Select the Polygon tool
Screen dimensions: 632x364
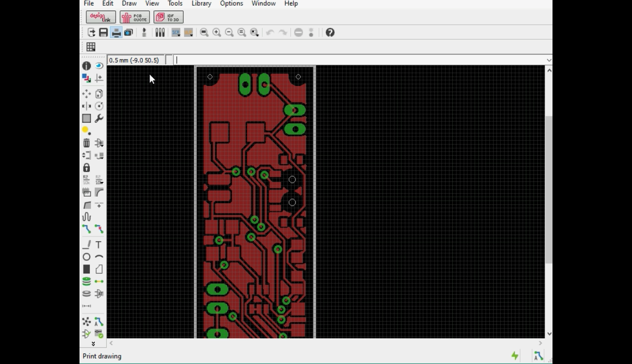click(x=99, y=269)
